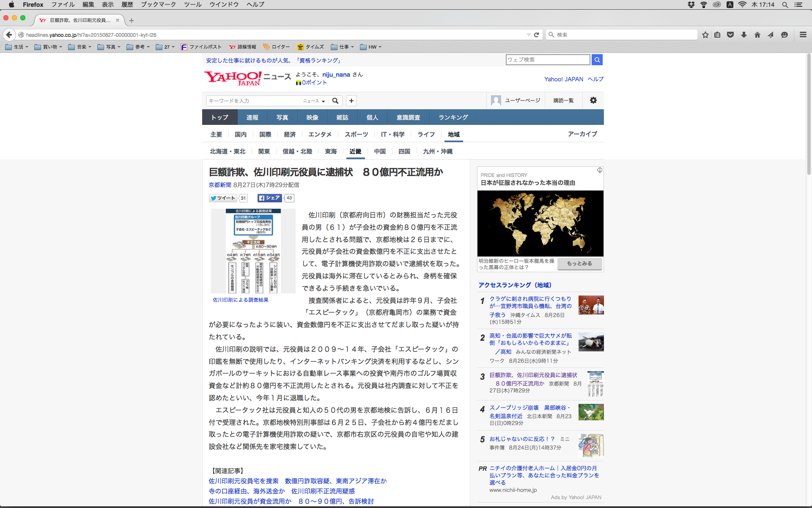Select the ランキング navigation tab
Image resolution: width=812 pixels, height=508 pixels.
click(x=453, y=117)
